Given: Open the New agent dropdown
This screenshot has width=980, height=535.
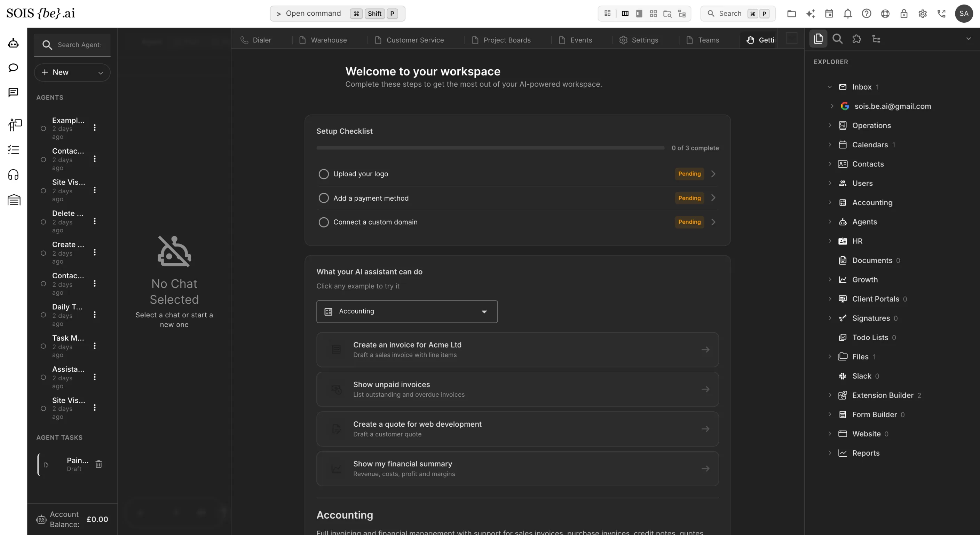Looking at the screenshot, I should 72,72.
